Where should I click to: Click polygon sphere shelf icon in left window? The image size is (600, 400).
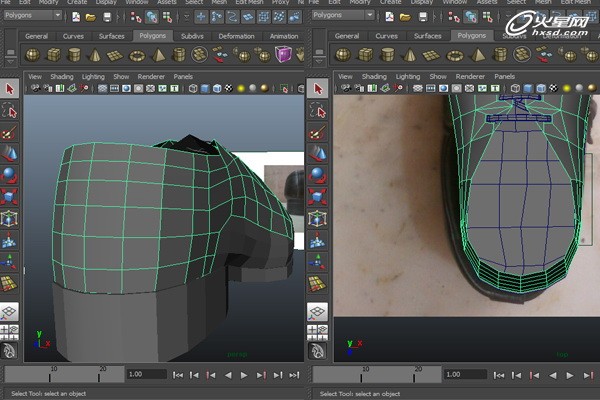click(x=33, y=54)
